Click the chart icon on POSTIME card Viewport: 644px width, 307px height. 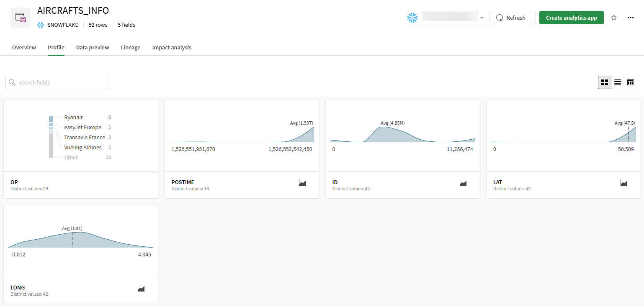302,183
